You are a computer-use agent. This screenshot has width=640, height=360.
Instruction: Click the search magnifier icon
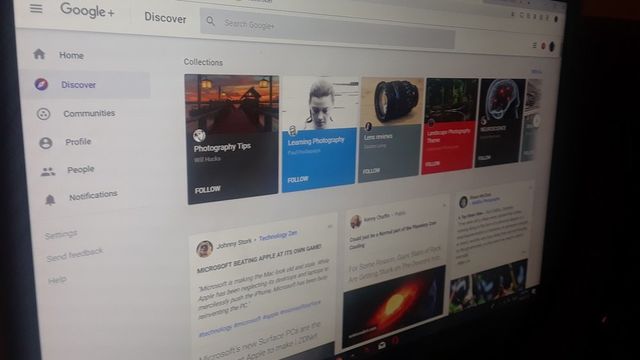pyautogui.click(x=211, y=21)
